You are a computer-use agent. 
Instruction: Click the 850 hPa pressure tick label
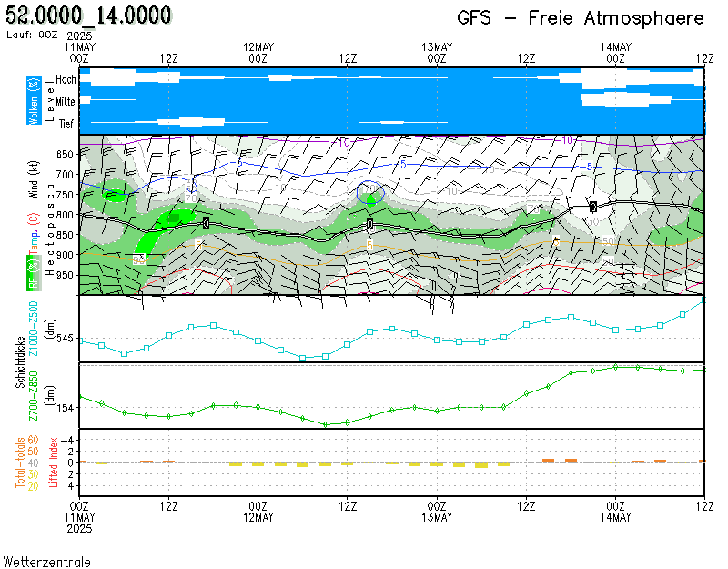[65, 235]
